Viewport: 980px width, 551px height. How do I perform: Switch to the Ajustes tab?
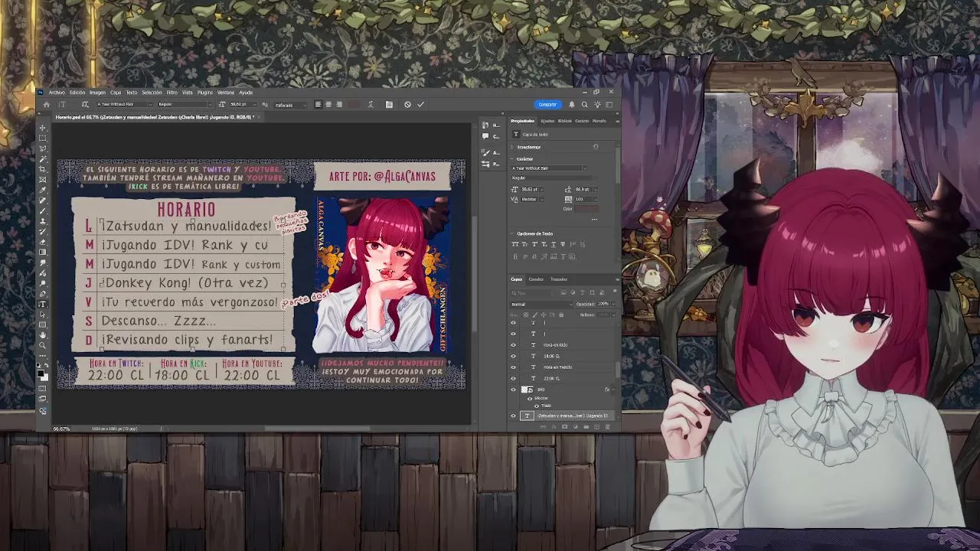point(547,121)
